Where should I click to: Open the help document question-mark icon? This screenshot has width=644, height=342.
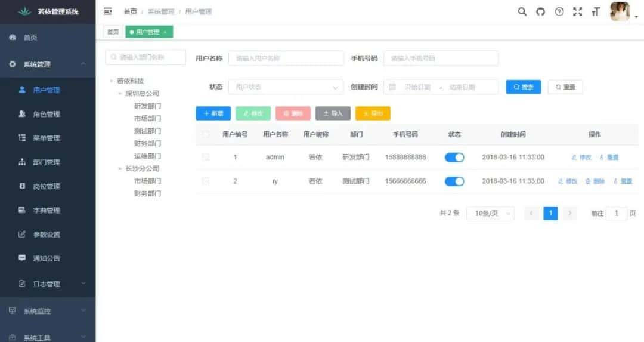pyautogui.click(x=559, y=11)
